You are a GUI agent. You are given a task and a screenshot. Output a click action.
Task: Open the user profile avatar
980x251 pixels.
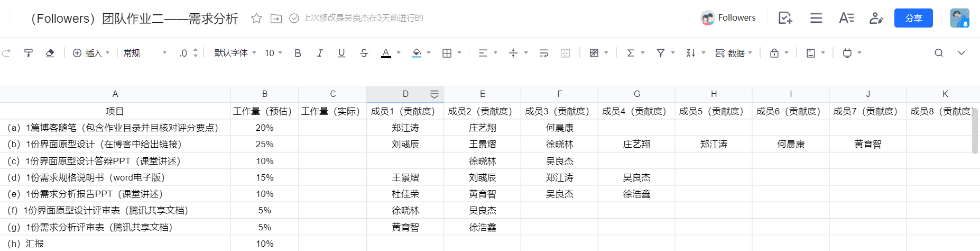[x=959, y=18]
